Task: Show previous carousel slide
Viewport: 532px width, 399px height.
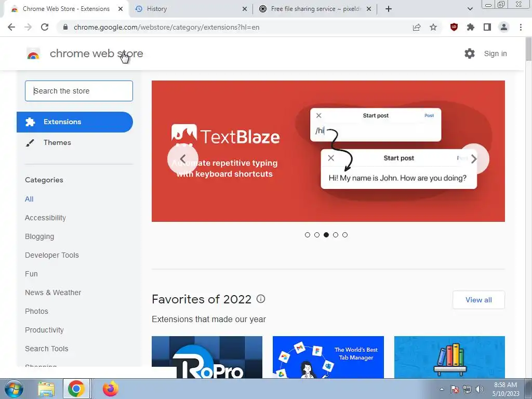Action: click(183, 158)
